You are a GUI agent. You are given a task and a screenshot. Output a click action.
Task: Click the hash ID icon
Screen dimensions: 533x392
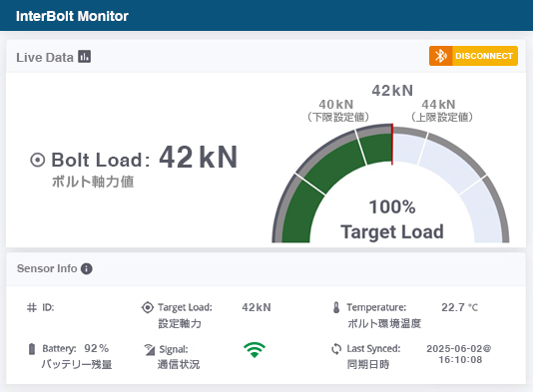[32, 308]
